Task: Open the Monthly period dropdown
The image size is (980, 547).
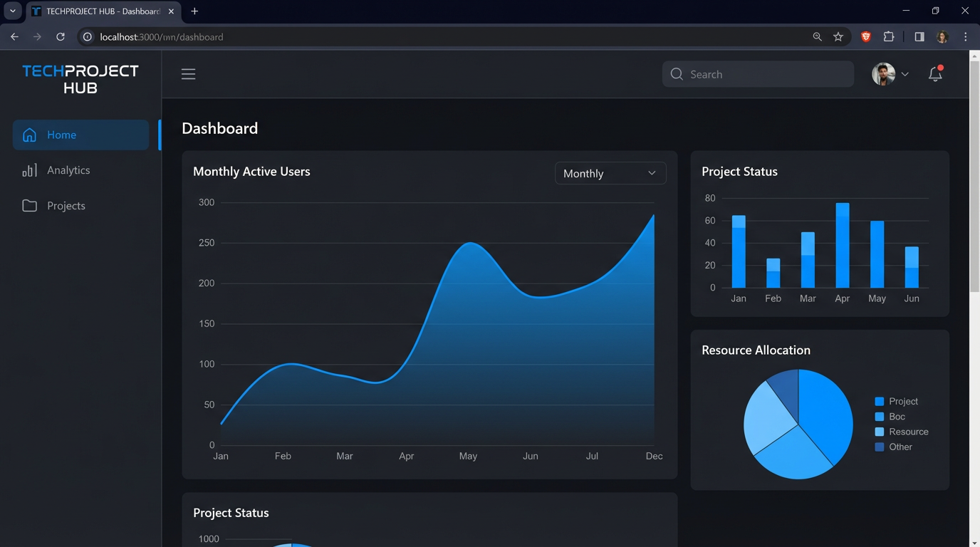Action: pyautogui.click(x=610, y=173)
